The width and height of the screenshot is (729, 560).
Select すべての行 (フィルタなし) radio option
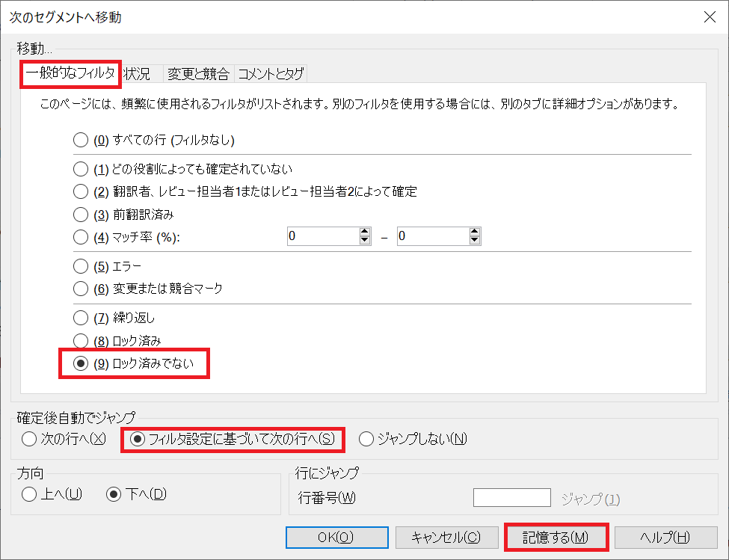[81, 139]
